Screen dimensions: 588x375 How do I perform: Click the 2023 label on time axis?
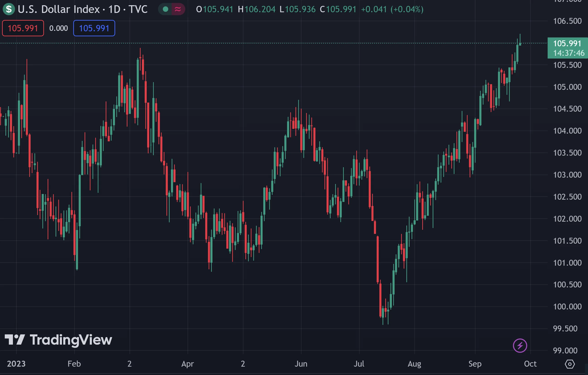pos(16,364)
